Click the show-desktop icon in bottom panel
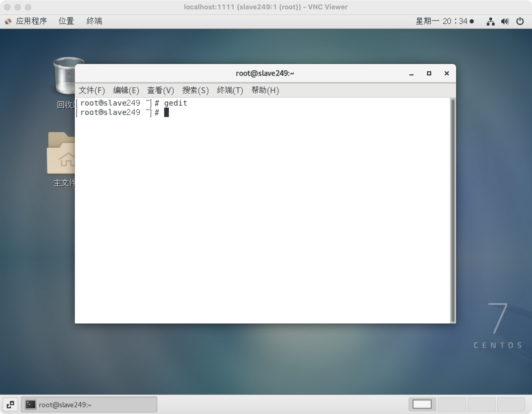The image size is (532, 414). click(x=10, y=405)
